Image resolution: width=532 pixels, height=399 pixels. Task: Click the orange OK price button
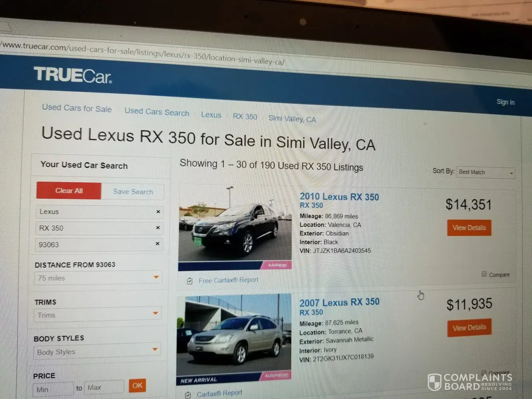pyautogui.click(x=137, y=385)
